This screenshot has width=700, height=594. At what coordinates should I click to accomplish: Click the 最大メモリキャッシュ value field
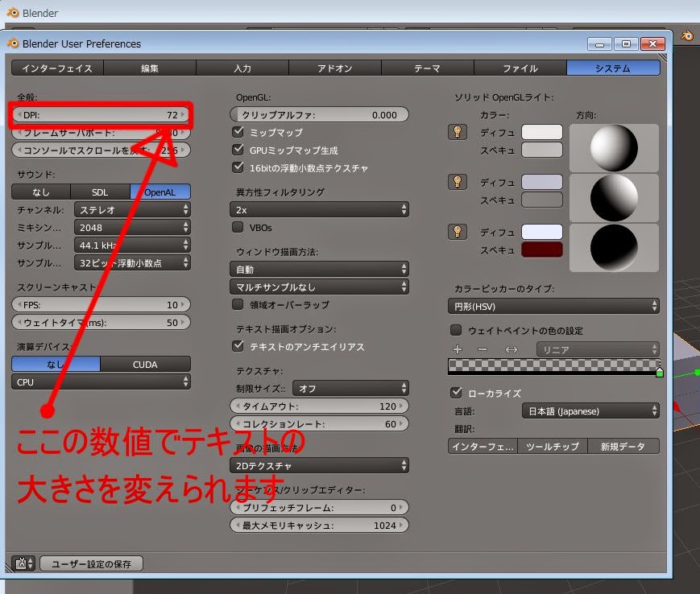[319, 526]
